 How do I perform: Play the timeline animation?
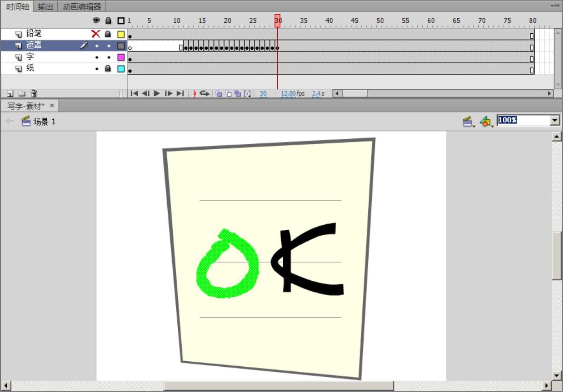click(x=157, y=94)
